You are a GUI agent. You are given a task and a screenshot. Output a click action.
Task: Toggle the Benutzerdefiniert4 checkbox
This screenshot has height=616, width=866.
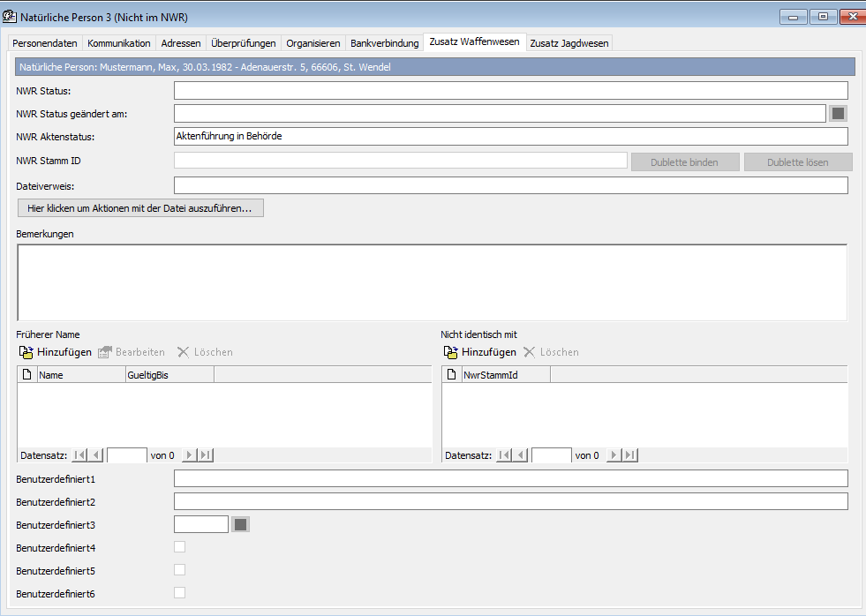pos(179,547)
